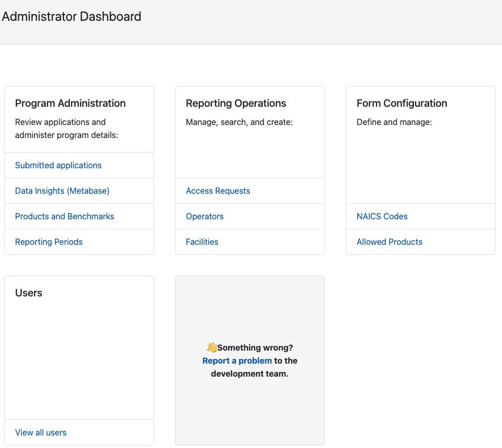Image resolution: width=502 pixels, height=448 pixels.
Task: Open the Facilities link
Action: pyautogui.click(x=202, y=242)
